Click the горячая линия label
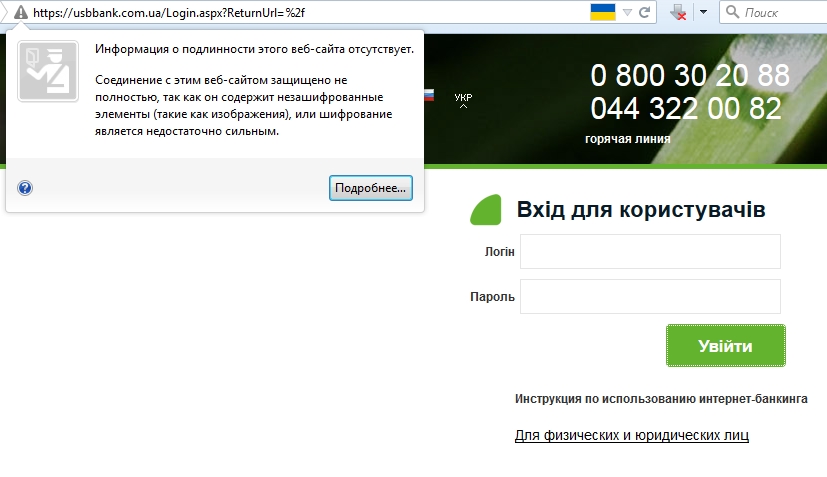Viewport: 827px width, 477px height. click(628, 139)
